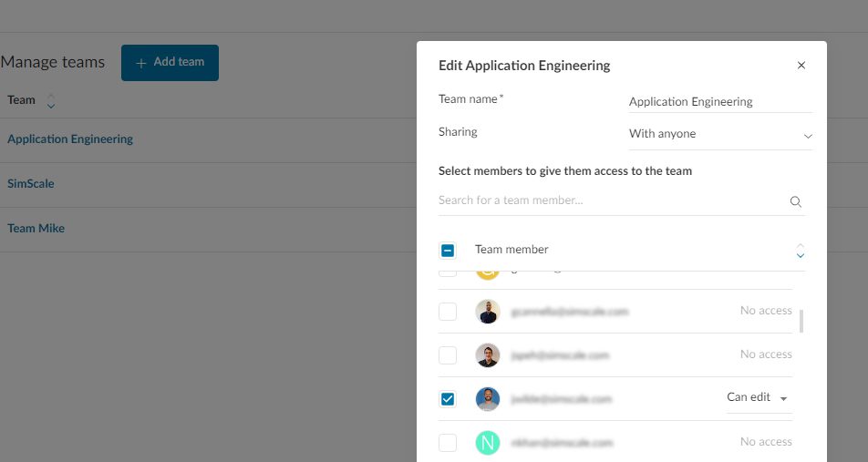Open the Application Engineering team link
The image size is (868, 462).
(70, 139)
